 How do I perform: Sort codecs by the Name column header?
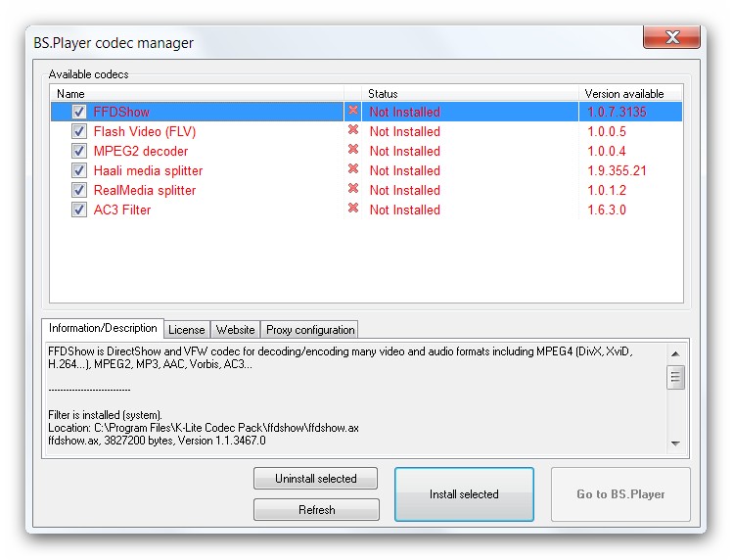196,94
